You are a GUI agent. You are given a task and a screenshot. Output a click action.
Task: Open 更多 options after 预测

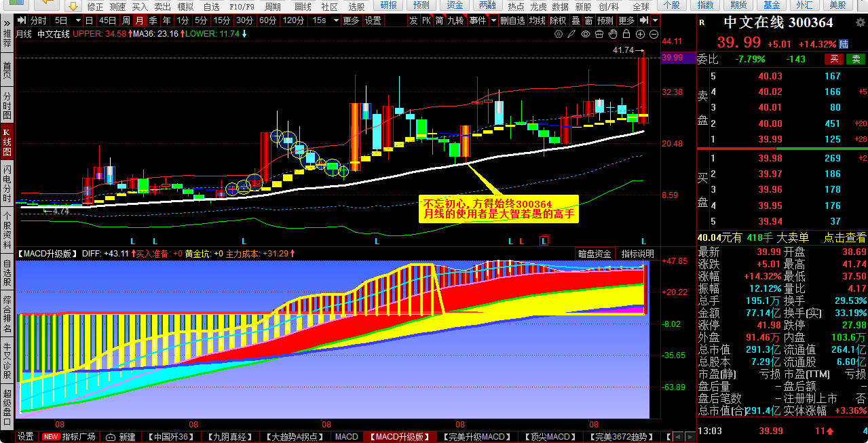click(x=626, y=20)
